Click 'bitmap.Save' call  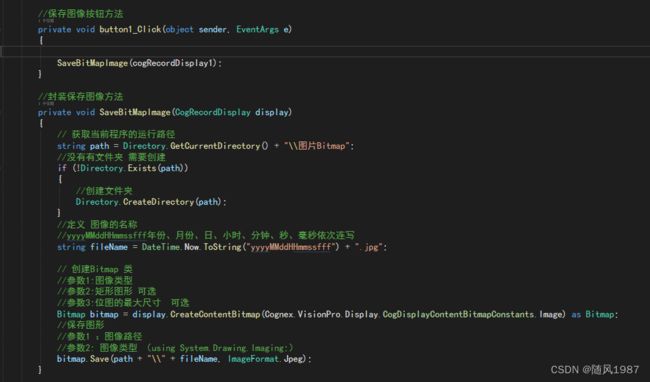[x=83, y=359]
